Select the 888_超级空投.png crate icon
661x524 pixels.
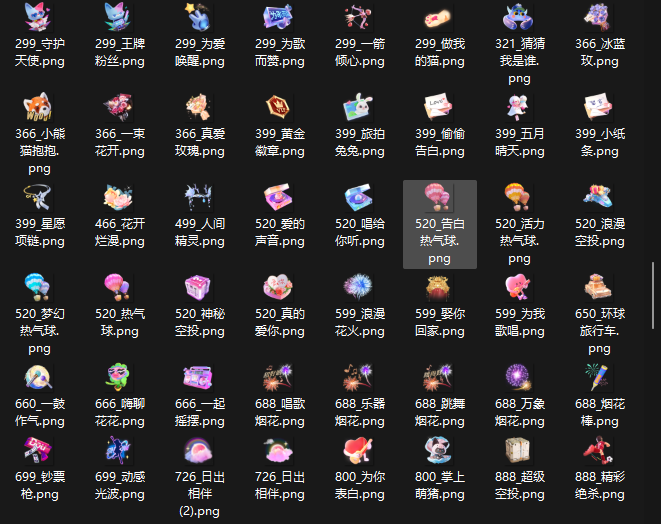click(519, 450)
